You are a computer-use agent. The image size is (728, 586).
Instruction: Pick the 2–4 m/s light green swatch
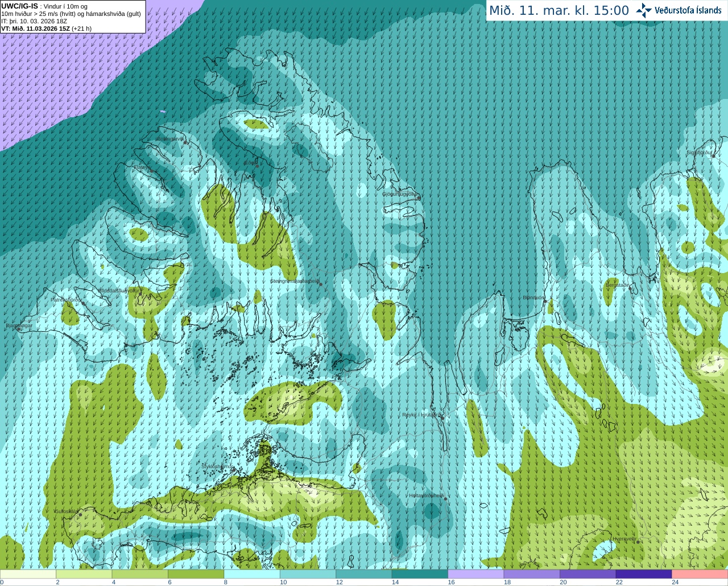(84, 574)
